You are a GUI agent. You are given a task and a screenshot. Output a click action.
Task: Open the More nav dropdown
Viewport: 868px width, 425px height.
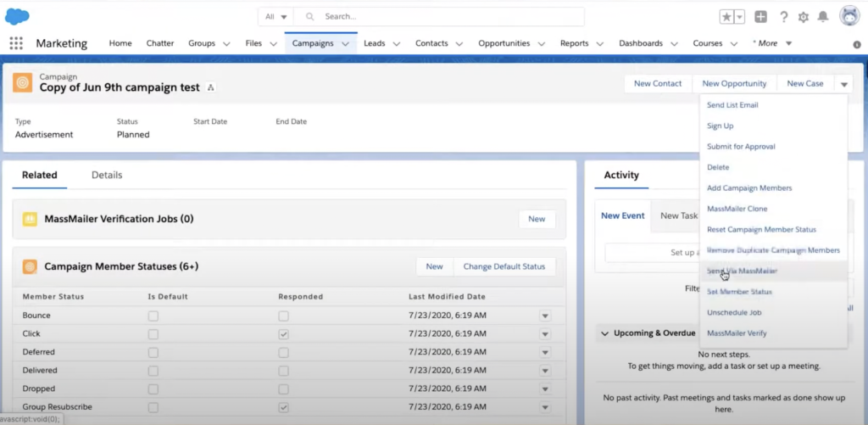click(x=772, y=43)
